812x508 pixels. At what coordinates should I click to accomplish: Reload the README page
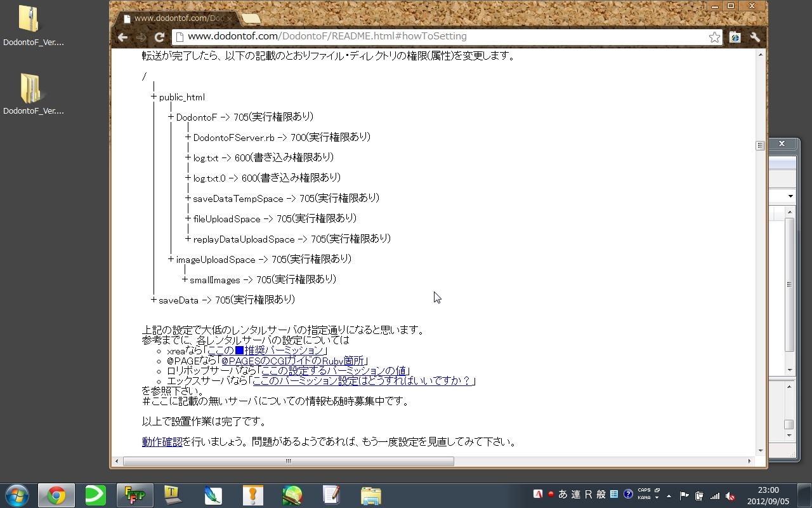pyautogui.click(x=160, y=37)
